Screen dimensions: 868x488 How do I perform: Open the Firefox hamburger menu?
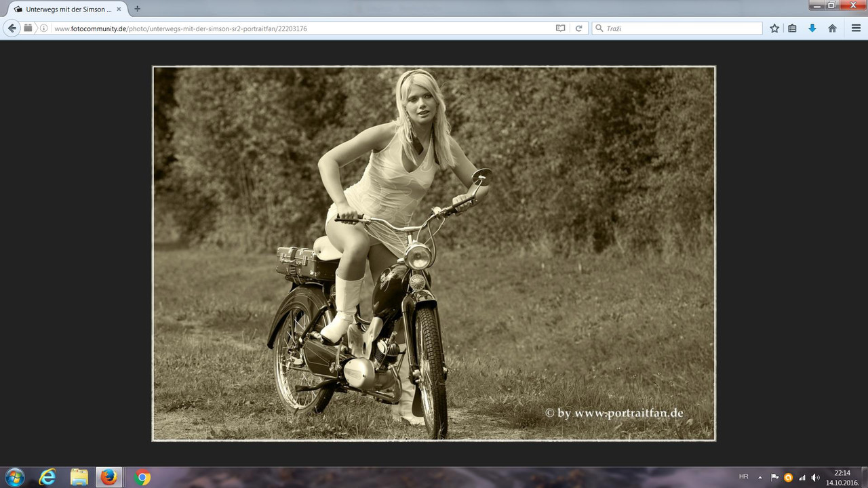click(x=854, y=28)
